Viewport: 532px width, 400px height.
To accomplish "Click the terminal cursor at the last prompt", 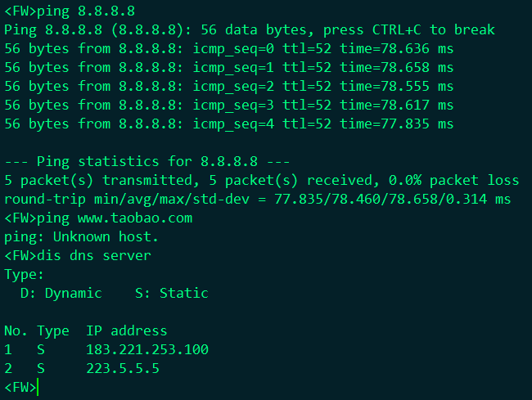I will click(38, 387).
